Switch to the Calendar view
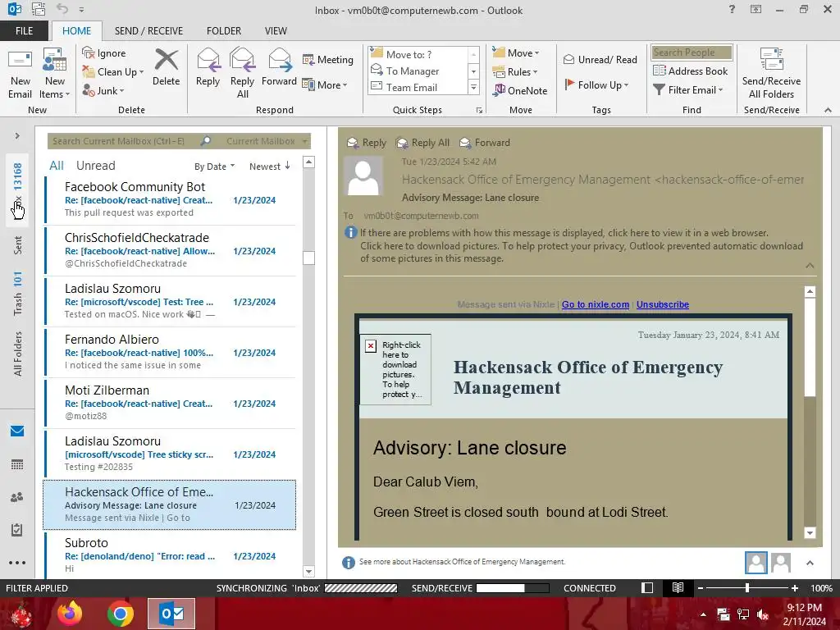840x630 pixels. click(17, 464)
